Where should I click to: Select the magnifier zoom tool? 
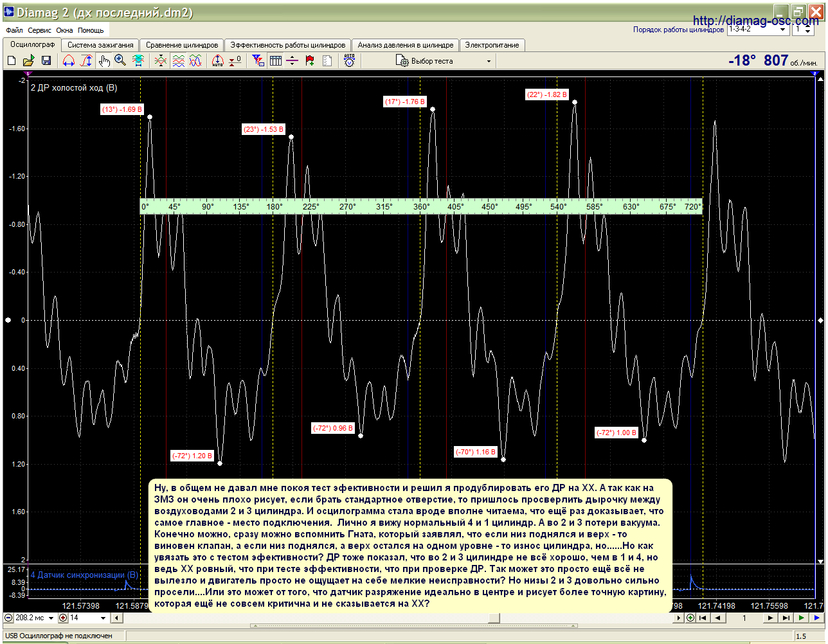120,60
